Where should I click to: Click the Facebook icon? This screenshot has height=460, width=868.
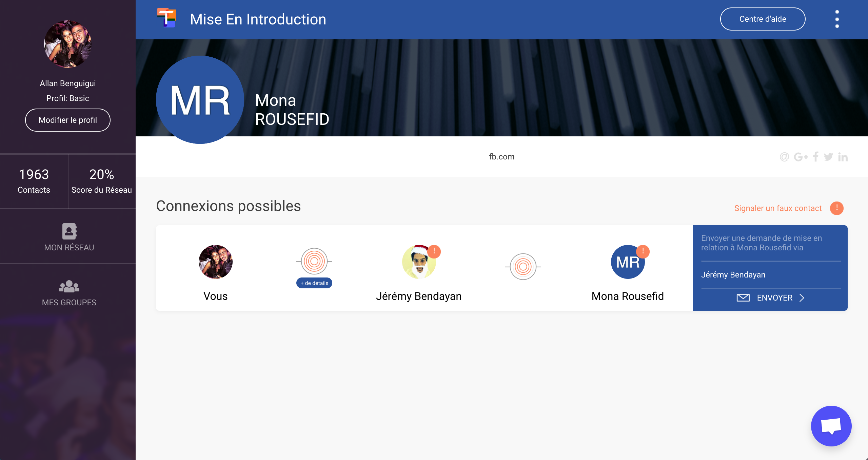pyautogui.click(x=816, y=157)
